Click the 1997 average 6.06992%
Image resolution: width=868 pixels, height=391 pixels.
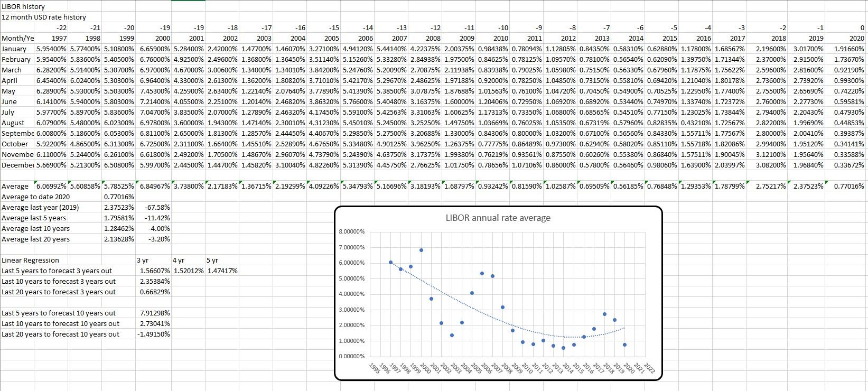point(52,186)
